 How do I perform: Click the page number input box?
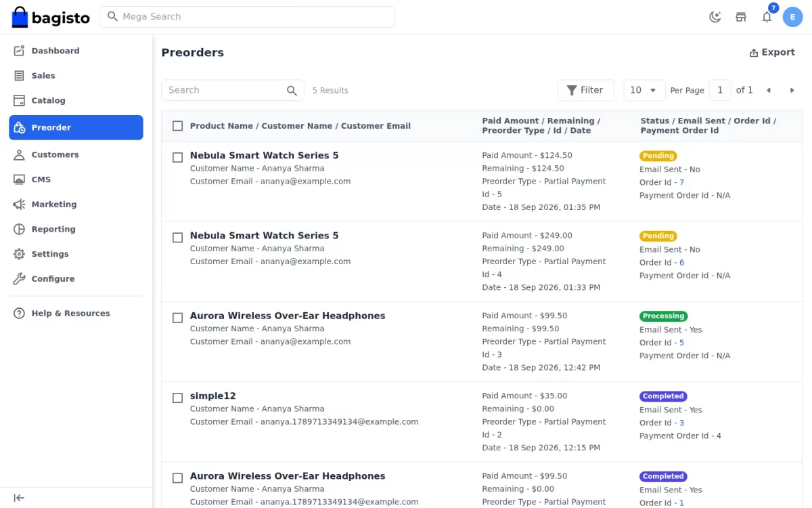click(x=720, y=90)
